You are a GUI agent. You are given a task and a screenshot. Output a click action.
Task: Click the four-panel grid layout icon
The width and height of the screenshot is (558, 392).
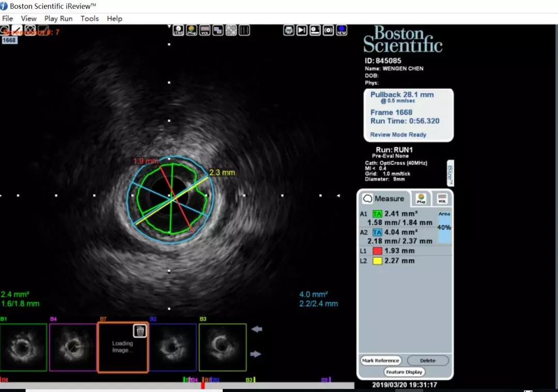pos(231,30)
